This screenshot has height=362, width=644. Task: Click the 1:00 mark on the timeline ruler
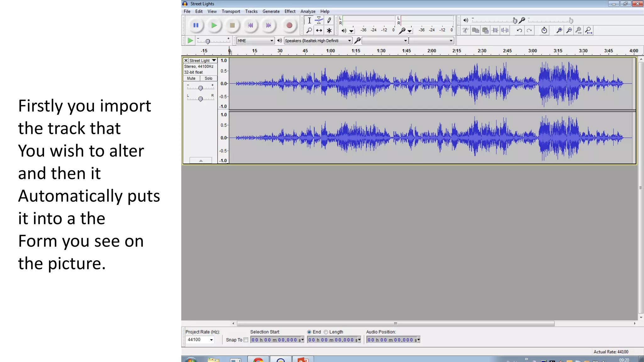tap(330, 51)
